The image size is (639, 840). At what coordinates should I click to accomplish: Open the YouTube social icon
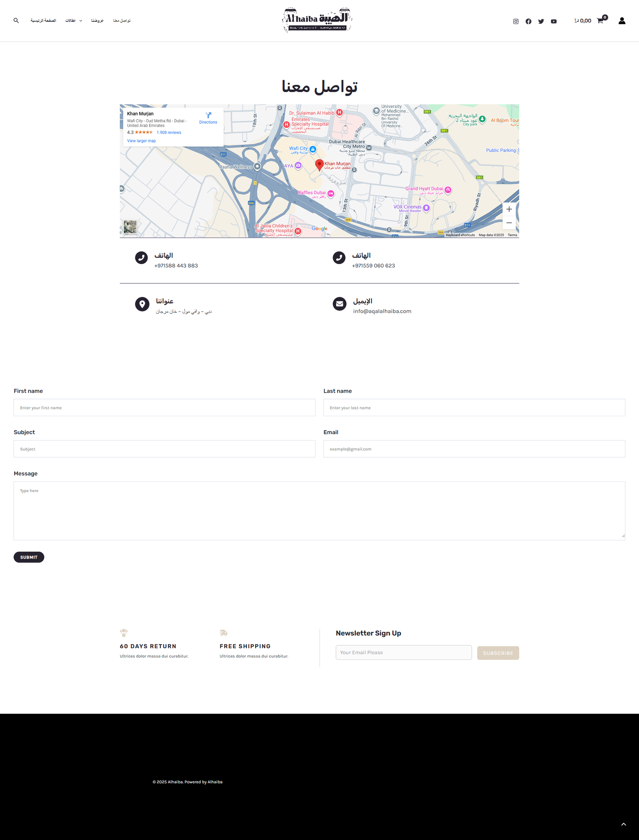coord(554,22)
